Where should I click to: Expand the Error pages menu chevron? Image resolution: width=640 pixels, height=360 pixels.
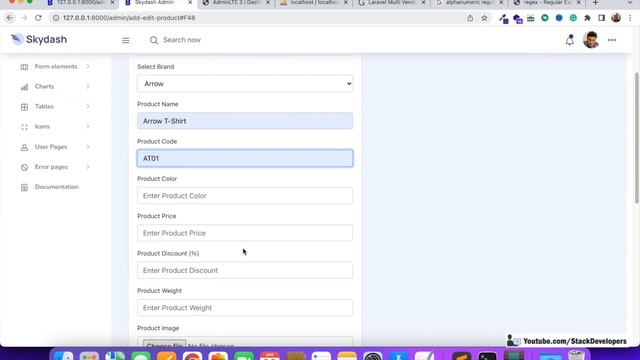pyautogui.click(x=88, y=167)
